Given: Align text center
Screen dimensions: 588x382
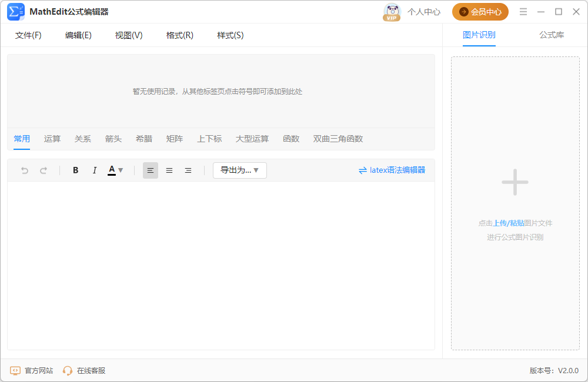Looking at the screenshot, I should click(x=169, y=170).
